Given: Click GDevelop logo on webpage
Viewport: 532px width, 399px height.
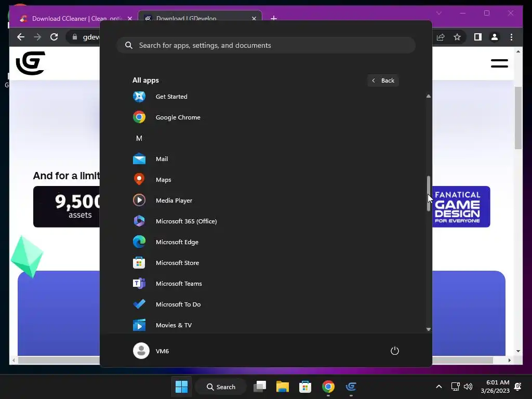Looking at the screenshot, I should 31,63.
